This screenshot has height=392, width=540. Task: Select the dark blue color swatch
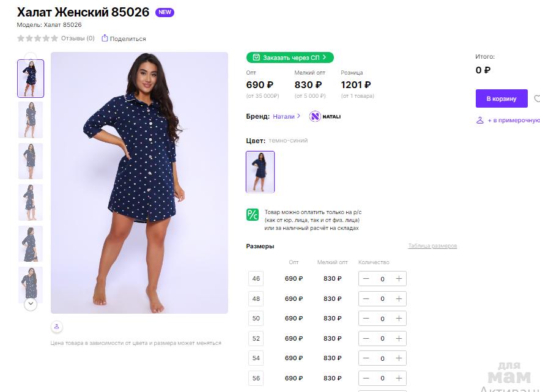pyautogui.click(x=260, y=172)
